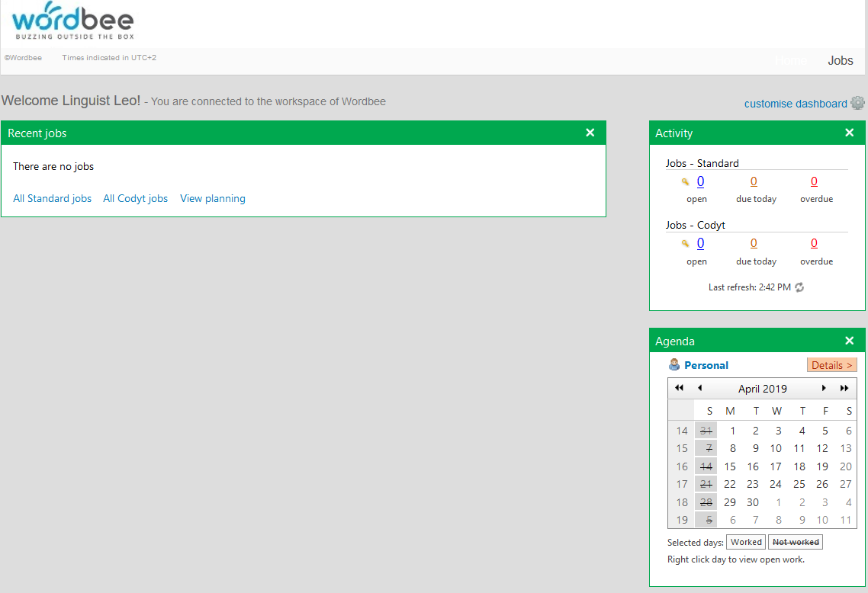Mark selected days as Worked
Viewport: 868px width, 593px height.
pyautogui.click(x=746, y=542)
